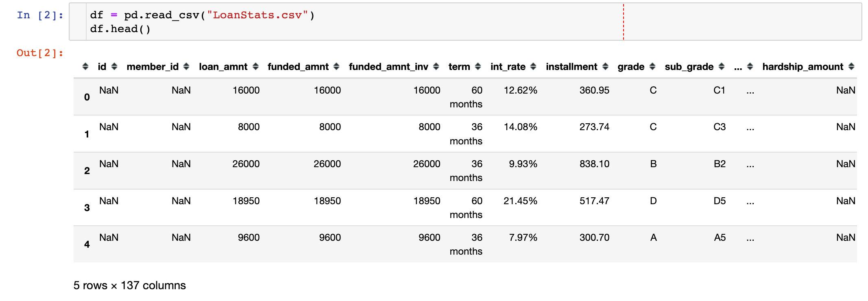Select the In [2] cell prompt

40,15
